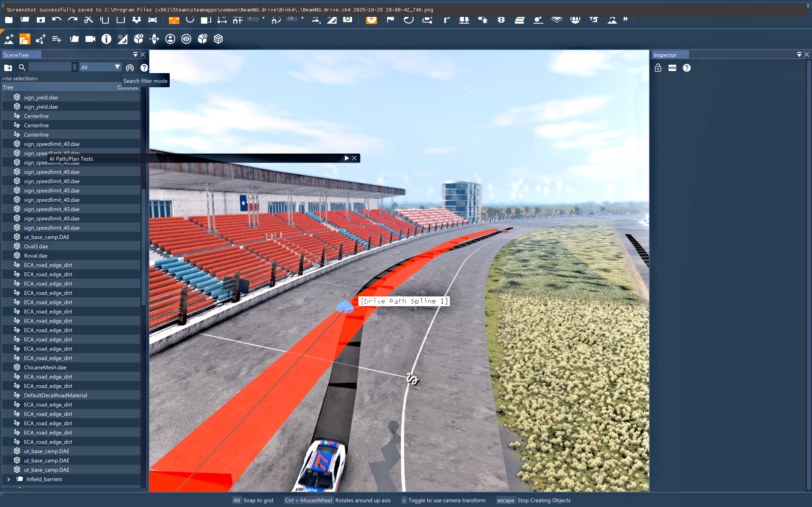Screen dimensions: 812x507
Task: Click the 'Stop Creating Objects' status bar hint
Action: [544, 500]
